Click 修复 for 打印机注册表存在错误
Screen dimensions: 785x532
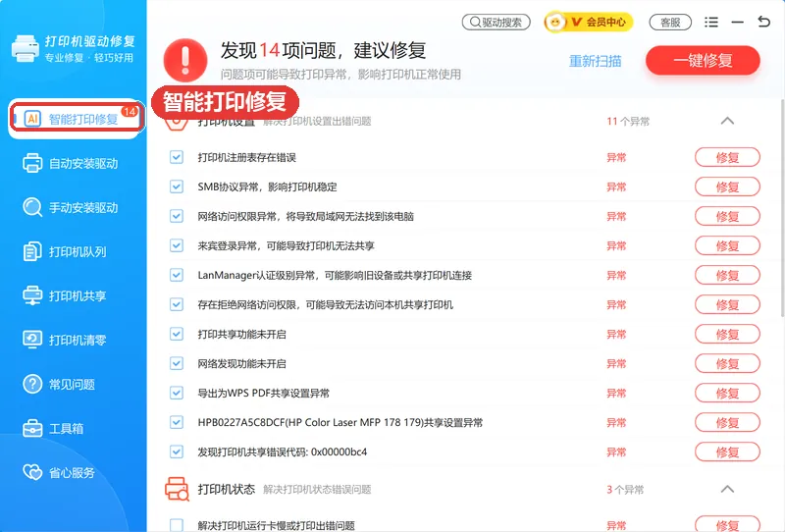click(x=727, y=157)
